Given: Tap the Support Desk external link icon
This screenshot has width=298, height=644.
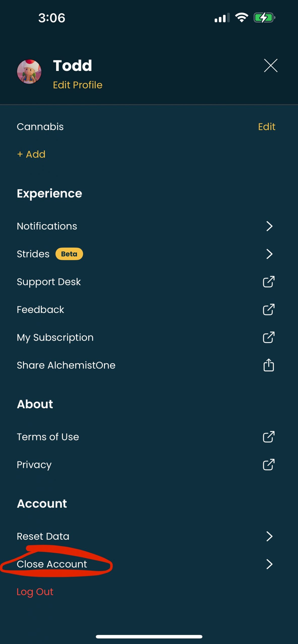Looking at the screenshot, I should pos(269,282).
